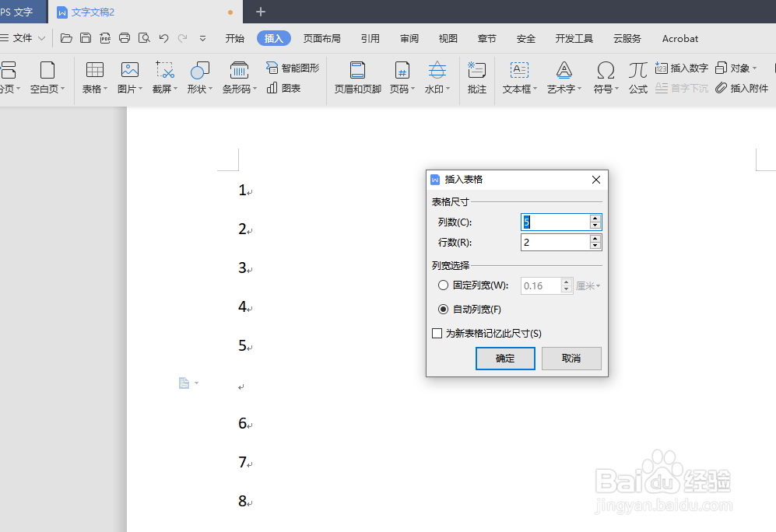Select Fixed column width (固定列宽) radio
The height and width of the screenshot is (532, 776).
coord(443,285)
